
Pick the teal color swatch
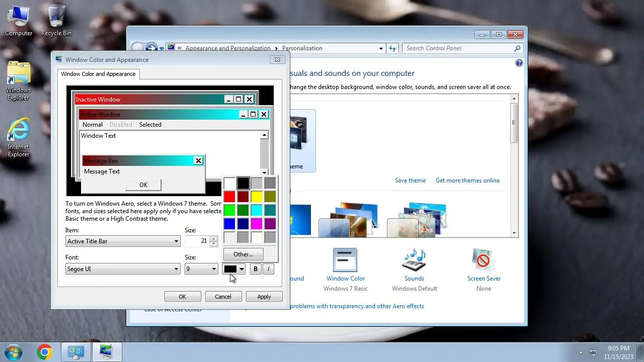pyautogui.click(x=270, y=210)
